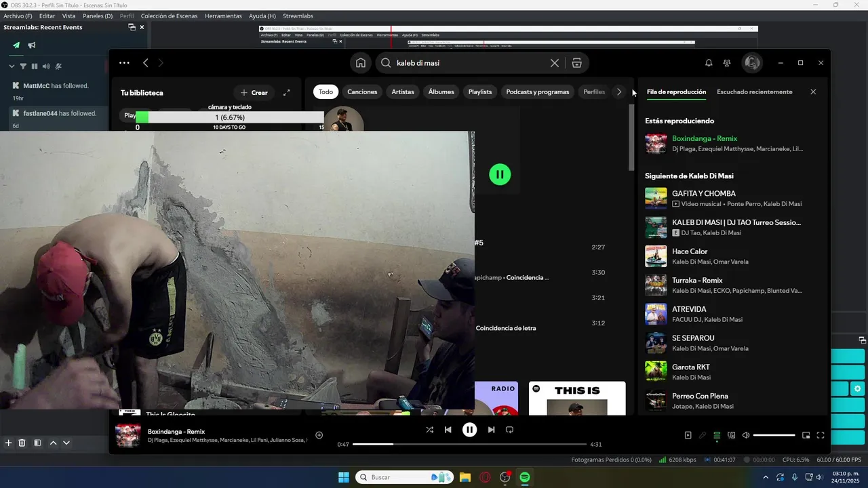
Task: Select the Álbumes filter
Action: (441, 91)
